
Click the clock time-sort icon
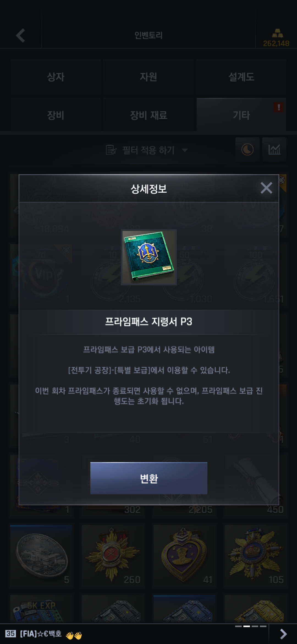click(x=247, y=150)
